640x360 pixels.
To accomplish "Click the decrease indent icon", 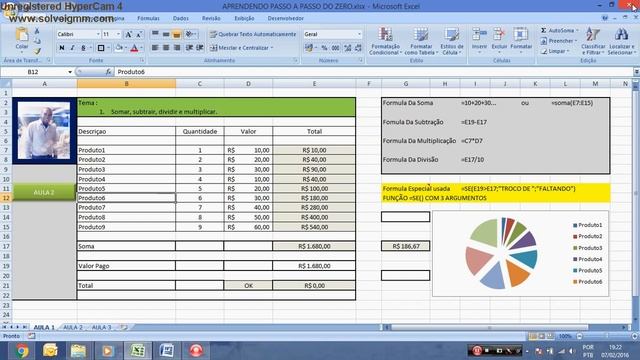I will pos(189,48).
